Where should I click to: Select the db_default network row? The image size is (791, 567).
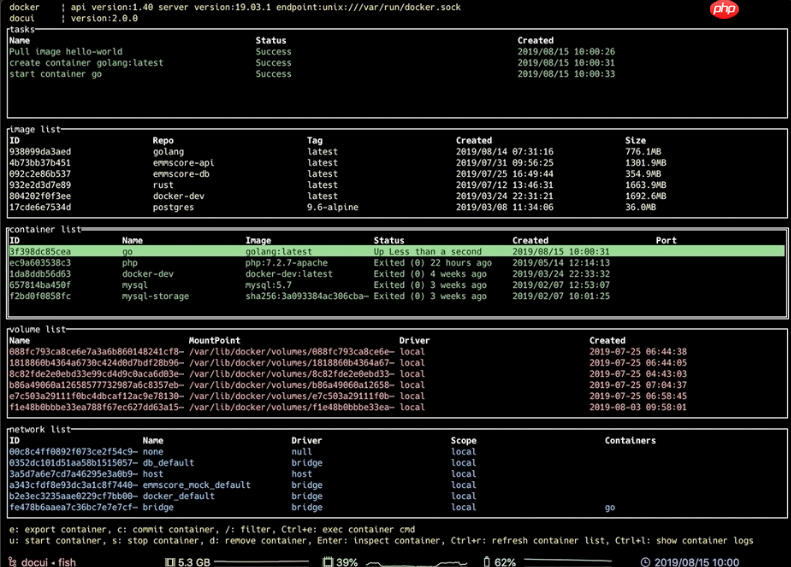[x=397, y=463]
